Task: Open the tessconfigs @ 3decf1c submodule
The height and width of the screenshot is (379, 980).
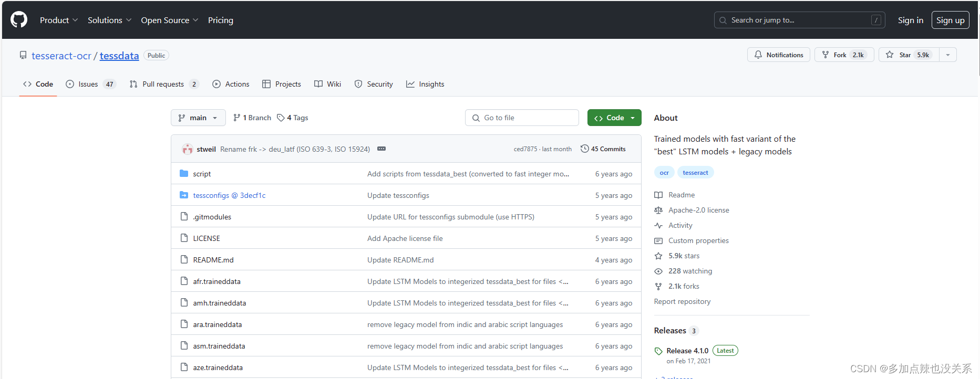Action: pyautogui.click(x=229, y=195)
